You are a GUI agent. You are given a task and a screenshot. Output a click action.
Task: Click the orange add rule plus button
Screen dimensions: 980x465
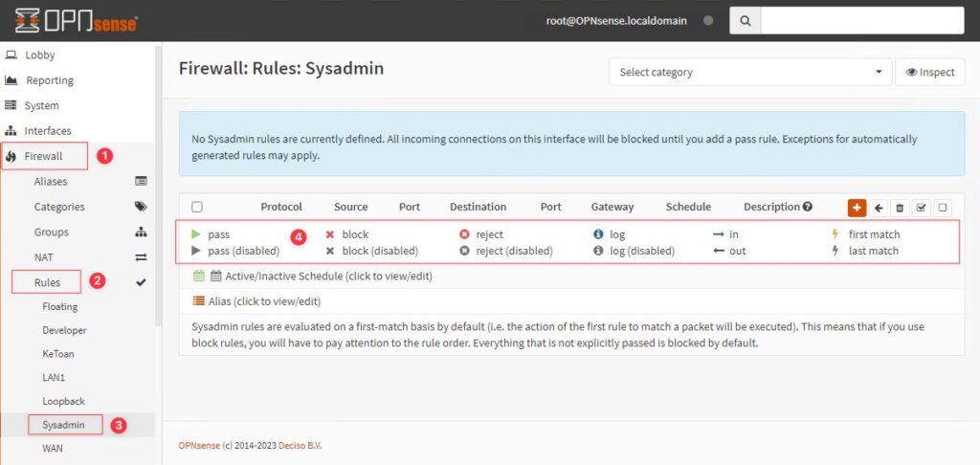857,208
